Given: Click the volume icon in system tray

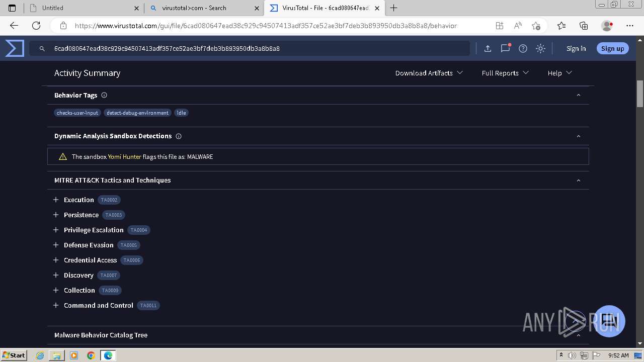Looking at the screenshot, I should [x=572, y=355].
